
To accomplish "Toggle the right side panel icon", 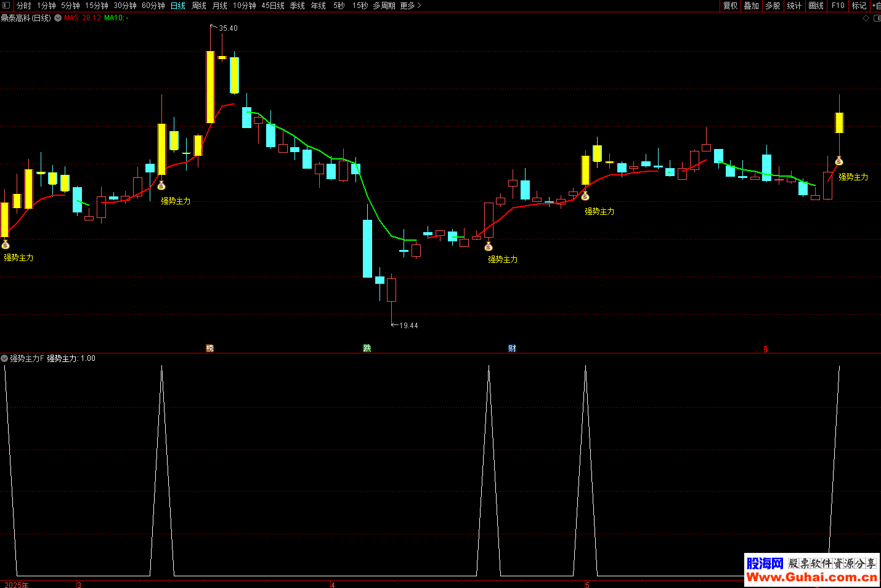I will [877, 18].
